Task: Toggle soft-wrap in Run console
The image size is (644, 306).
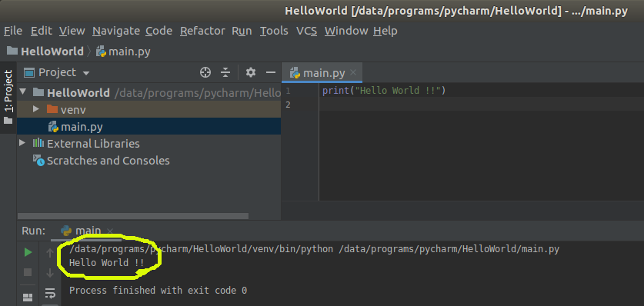Action: (50, 293)
